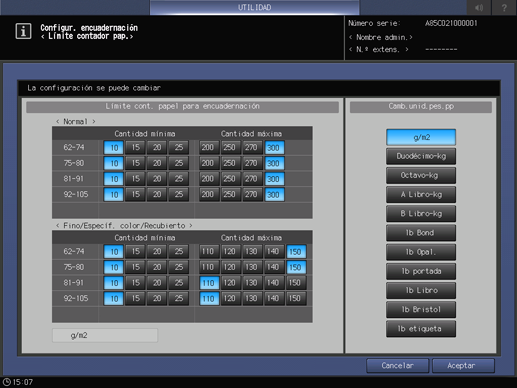Click the message La configuración se puede cambiar

[94, 88]
